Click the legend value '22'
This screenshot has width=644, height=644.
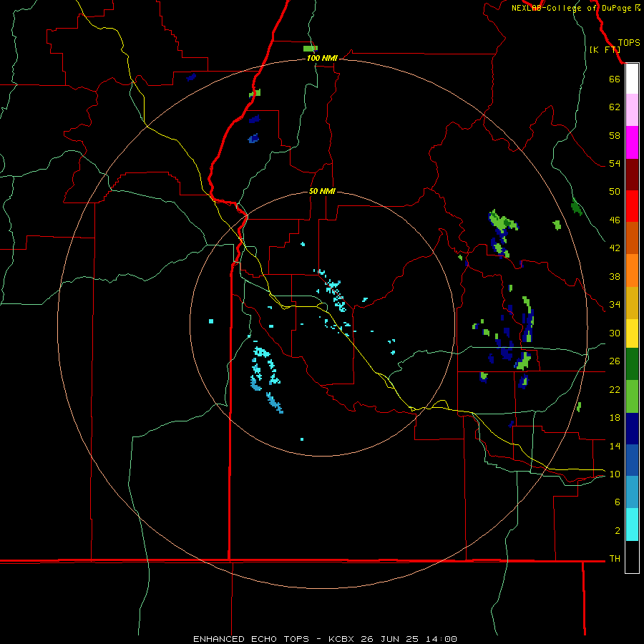tap(615, 389)
